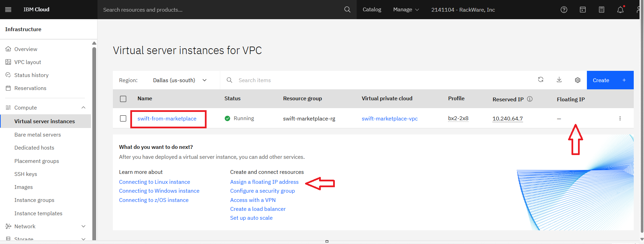Download the instances list
This screenshot has height=244, width=644.
pyautogui.click(x=559, y=79)
